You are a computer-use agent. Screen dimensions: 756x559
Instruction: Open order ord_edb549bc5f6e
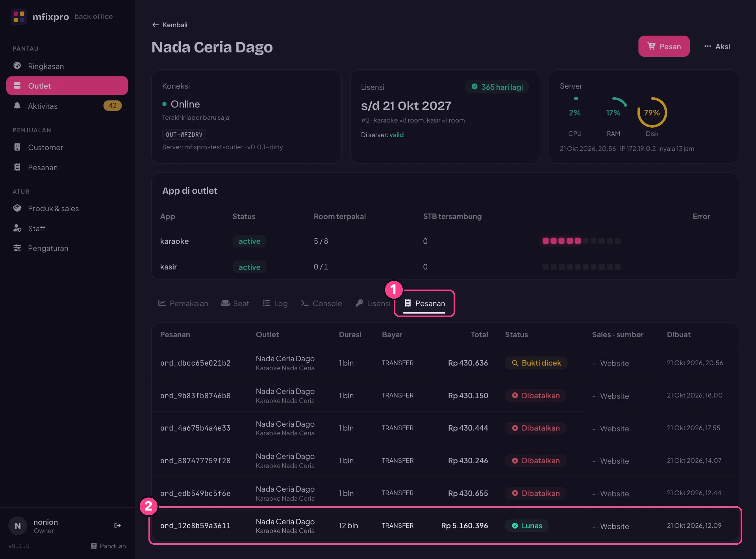tap(445, 493)
